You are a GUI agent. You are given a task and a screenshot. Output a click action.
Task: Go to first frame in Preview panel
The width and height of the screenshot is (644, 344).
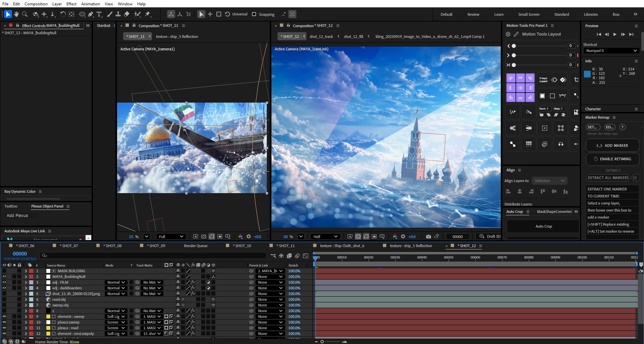click(x=599, y=34)
